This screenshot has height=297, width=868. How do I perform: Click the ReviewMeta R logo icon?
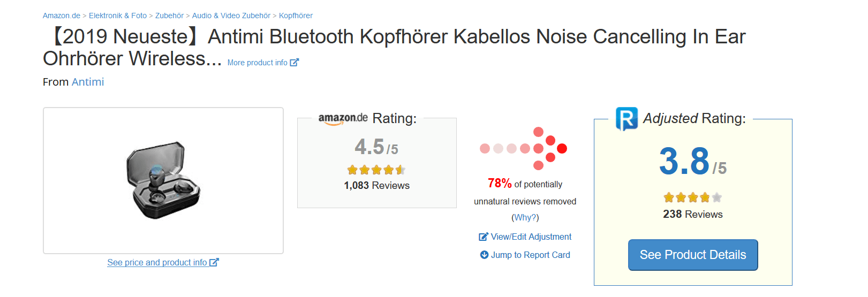[627, 119]
